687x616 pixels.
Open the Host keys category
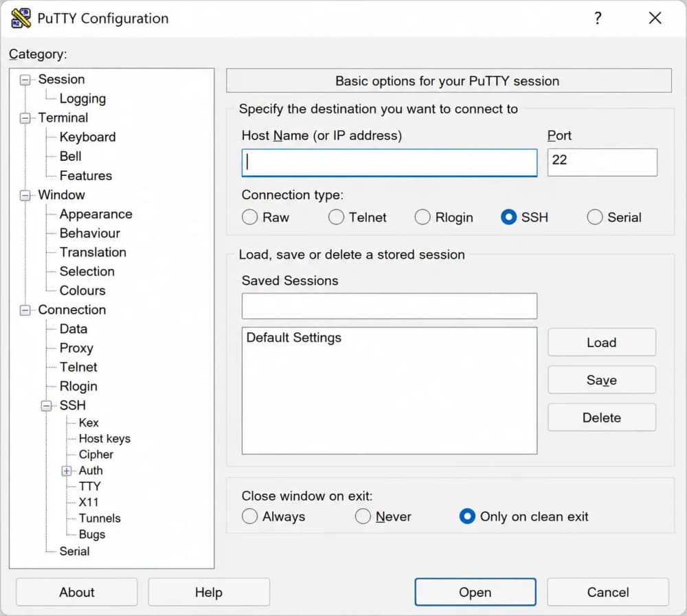104,439
